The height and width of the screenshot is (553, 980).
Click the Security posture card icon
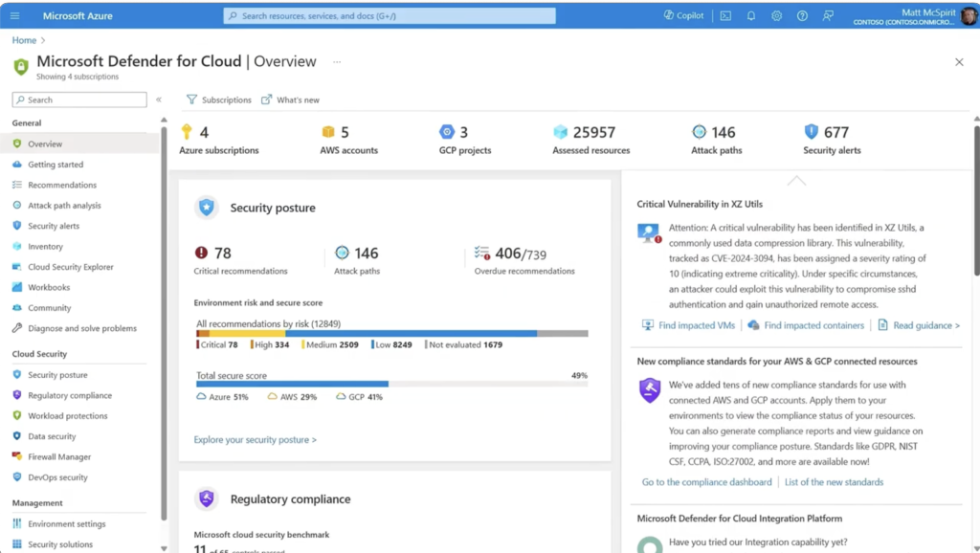pos(207,208)
